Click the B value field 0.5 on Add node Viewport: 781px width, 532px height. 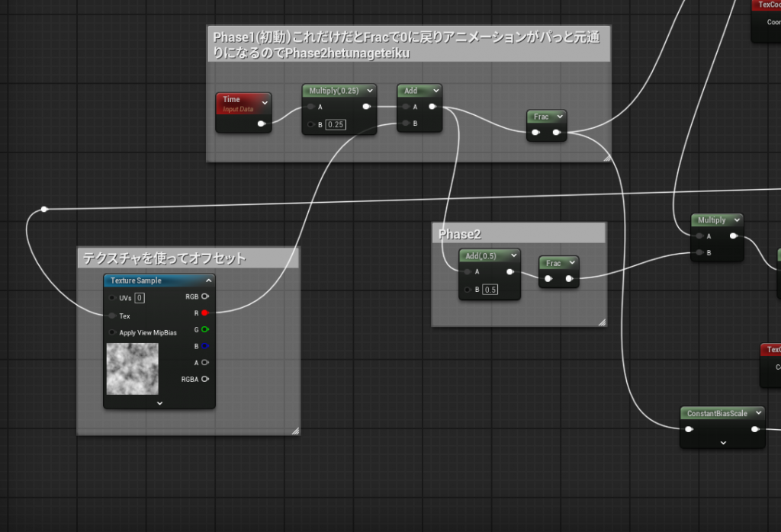(490, 290)
